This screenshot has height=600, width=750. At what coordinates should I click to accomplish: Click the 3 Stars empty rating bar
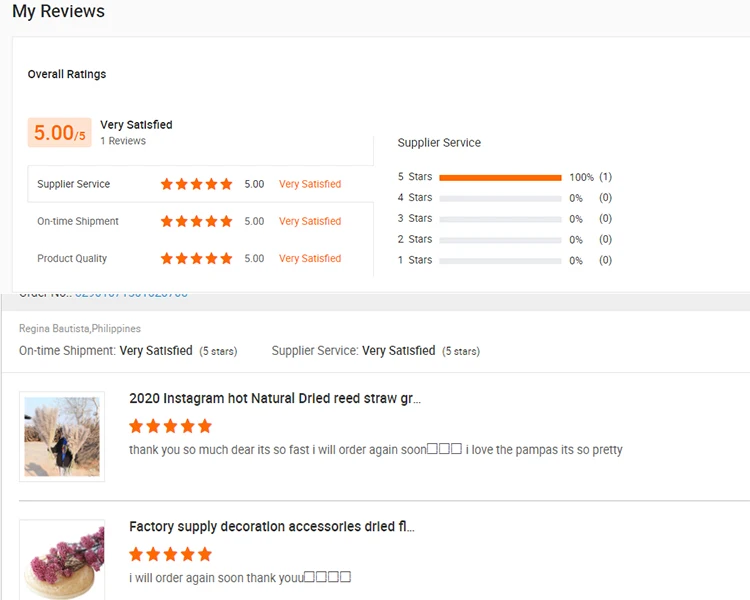(500, 219)
